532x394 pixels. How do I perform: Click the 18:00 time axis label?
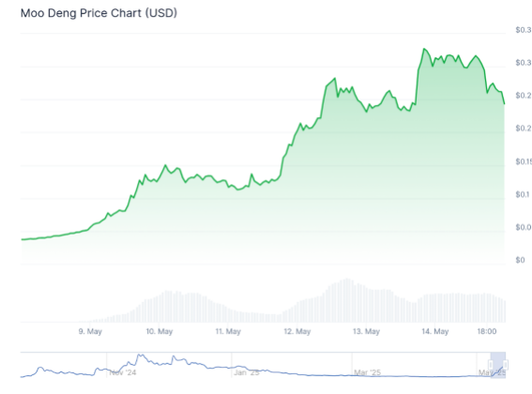click(487, 331)
